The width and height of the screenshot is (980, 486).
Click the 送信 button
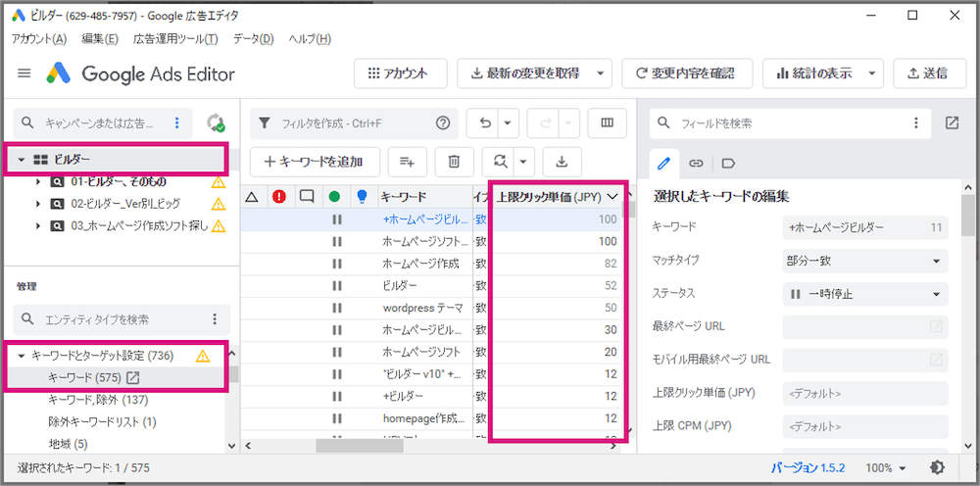[x=929, y=73]
